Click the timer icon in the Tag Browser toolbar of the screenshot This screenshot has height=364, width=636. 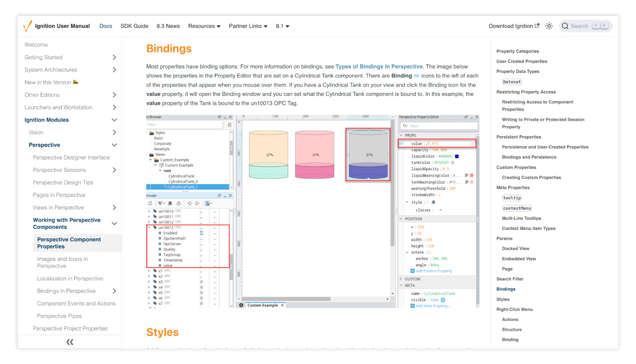tap(179, 204)
